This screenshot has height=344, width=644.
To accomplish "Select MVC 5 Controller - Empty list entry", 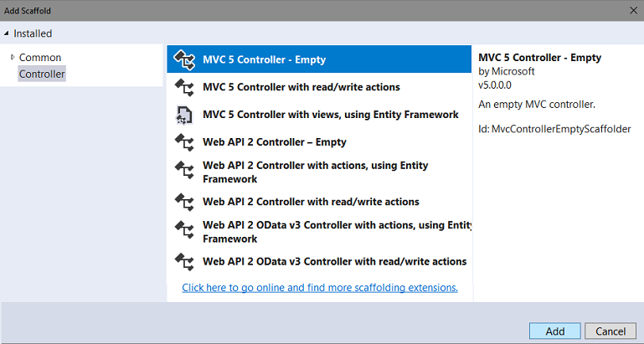I will [319, 59].
